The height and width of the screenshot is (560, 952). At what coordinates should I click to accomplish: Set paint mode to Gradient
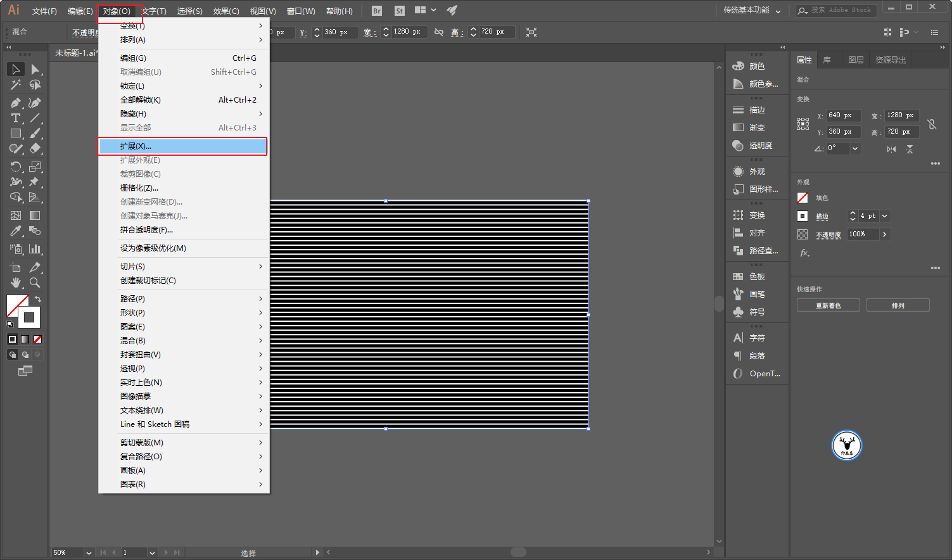click(25, 340)
